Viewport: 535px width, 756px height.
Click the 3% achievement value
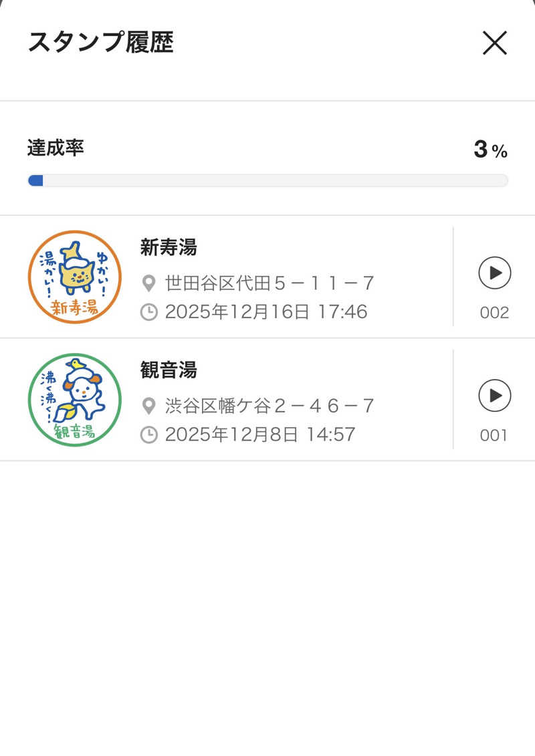click(490, 150)
